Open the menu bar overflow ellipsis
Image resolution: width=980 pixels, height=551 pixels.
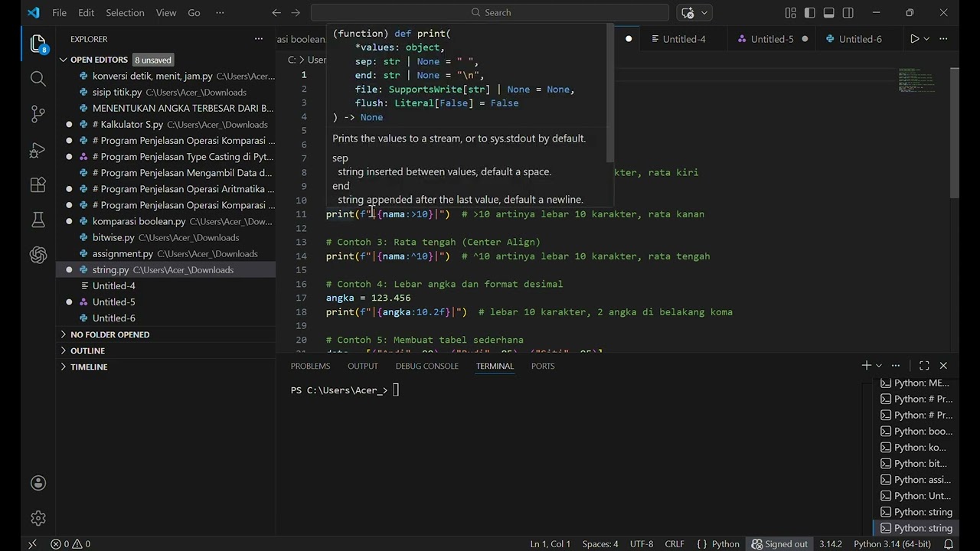click(220, 12)
